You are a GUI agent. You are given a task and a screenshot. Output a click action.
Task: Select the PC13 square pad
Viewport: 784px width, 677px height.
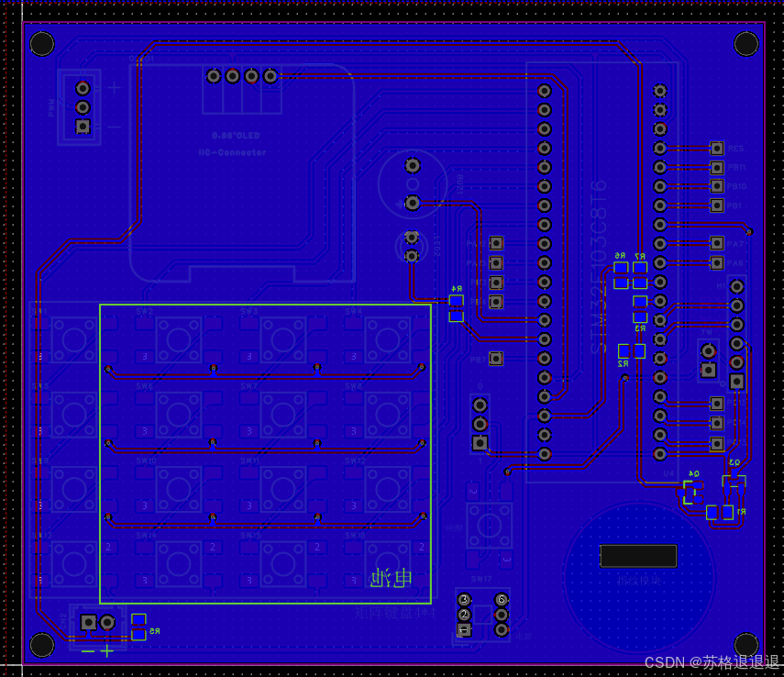click(717, 443)
